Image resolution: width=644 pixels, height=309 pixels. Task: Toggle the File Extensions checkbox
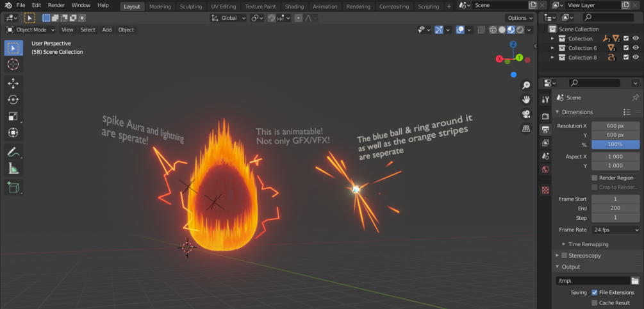click(x=594, y=292)
